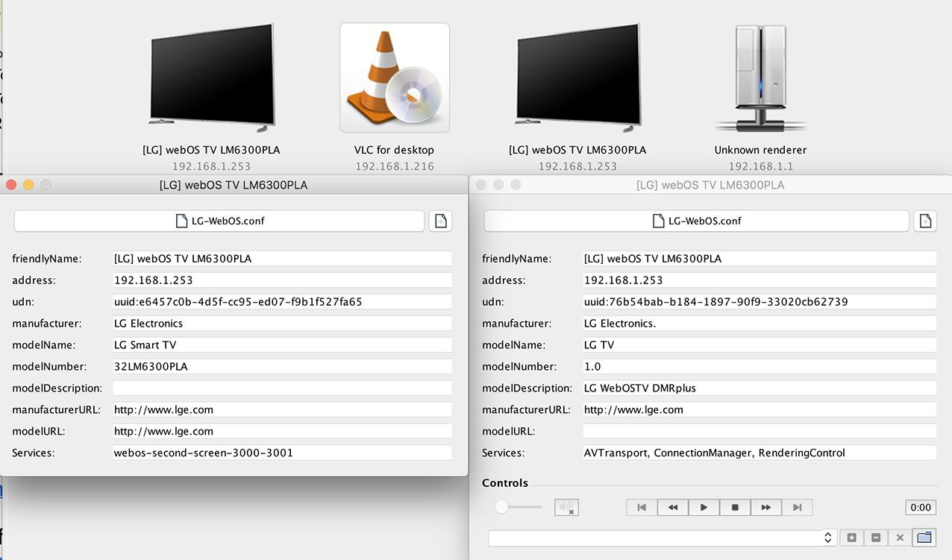Click the modelURL value in the left window
This screenshot has width=952, height=560.
click(282, 431)
